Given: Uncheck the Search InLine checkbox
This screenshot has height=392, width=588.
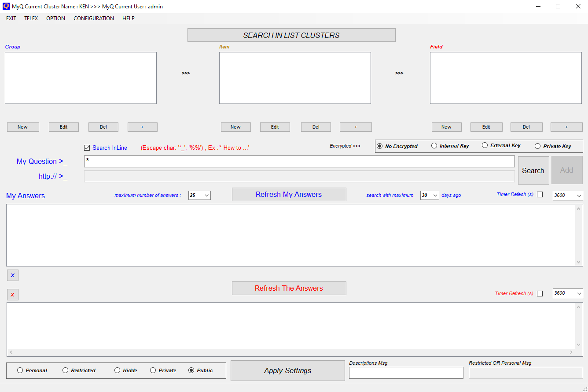Looking at the screenshot, I should [87, 148].
